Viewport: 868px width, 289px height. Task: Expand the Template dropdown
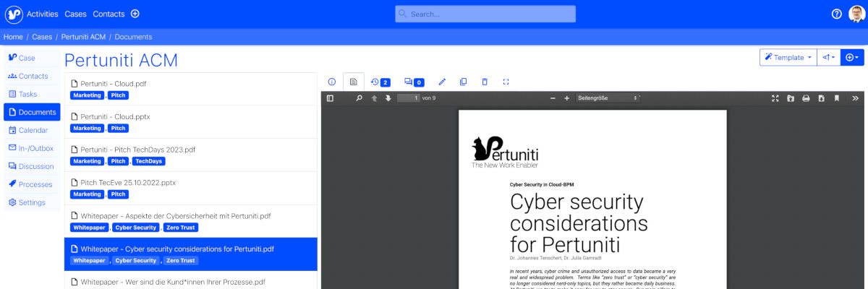click(x=788, y=57)
